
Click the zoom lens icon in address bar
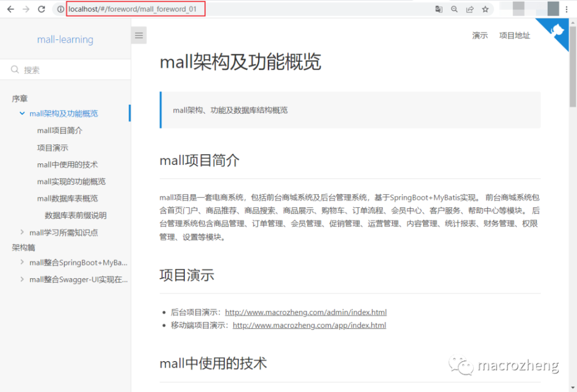(x=454, y=9)
